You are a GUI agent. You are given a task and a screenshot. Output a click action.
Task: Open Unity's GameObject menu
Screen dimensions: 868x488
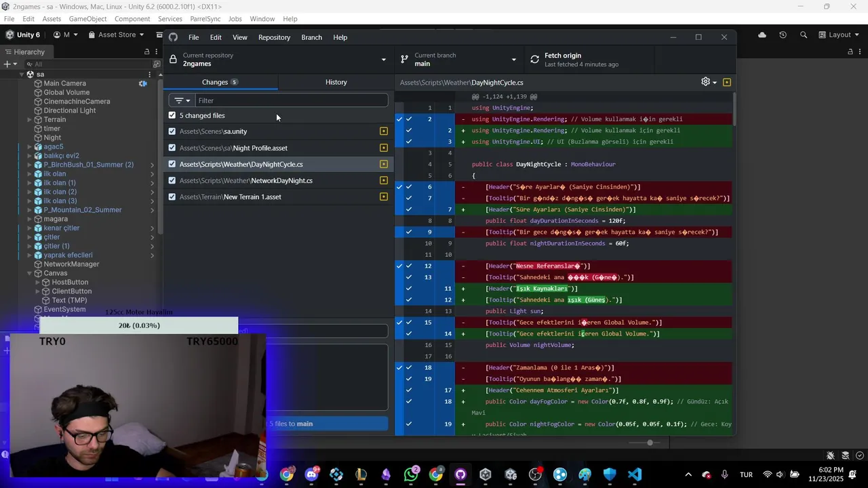point(87,19)
